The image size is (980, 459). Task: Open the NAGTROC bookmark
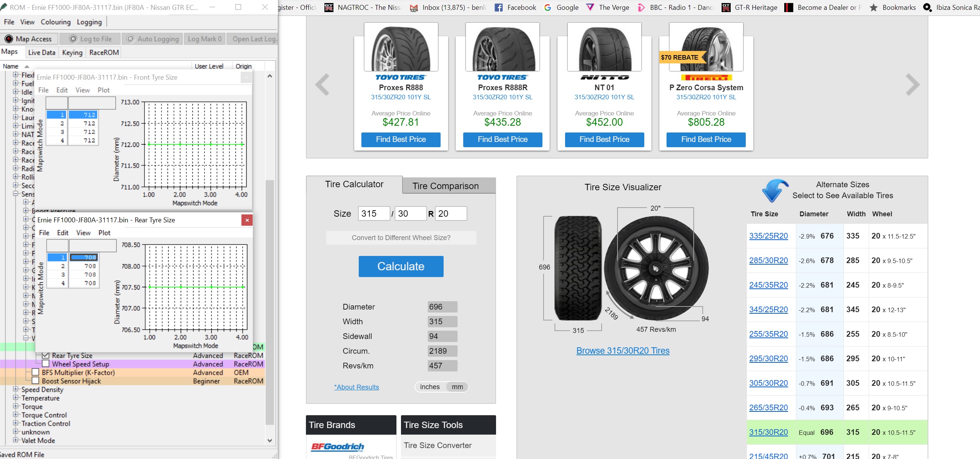[363, 7]
